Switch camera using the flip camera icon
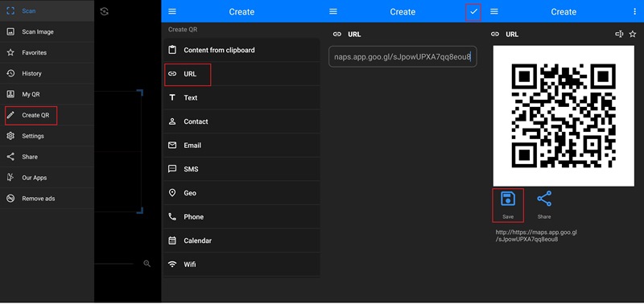Image resolution: width=644 pixels, height=304 pixels. pos(105,11)
